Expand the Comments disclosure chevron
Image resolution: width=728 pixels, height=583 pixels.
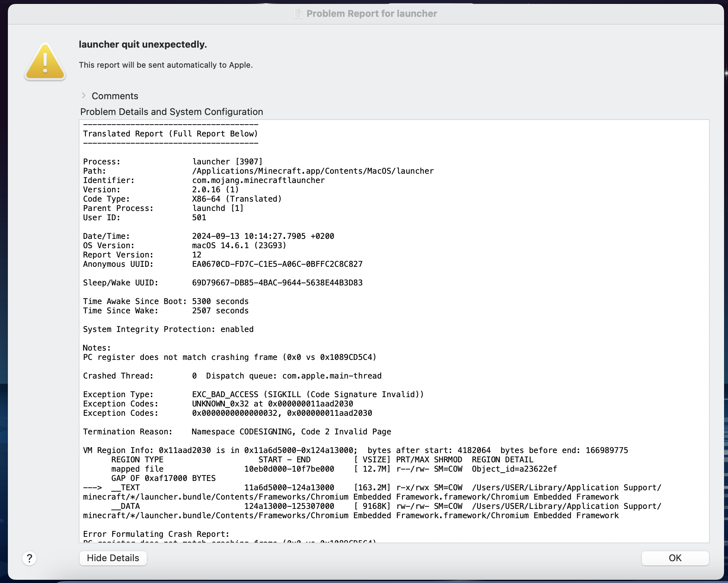[83, 96]
